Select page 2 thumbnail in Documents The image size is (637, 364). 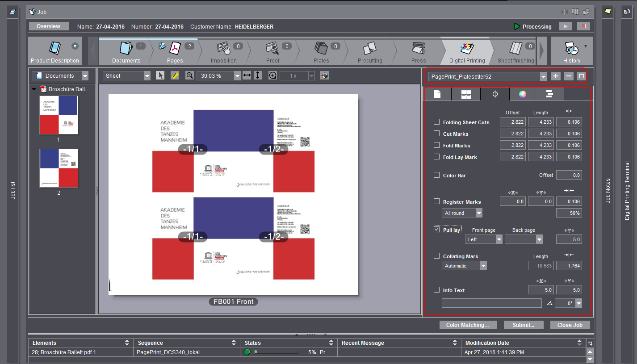59,168
